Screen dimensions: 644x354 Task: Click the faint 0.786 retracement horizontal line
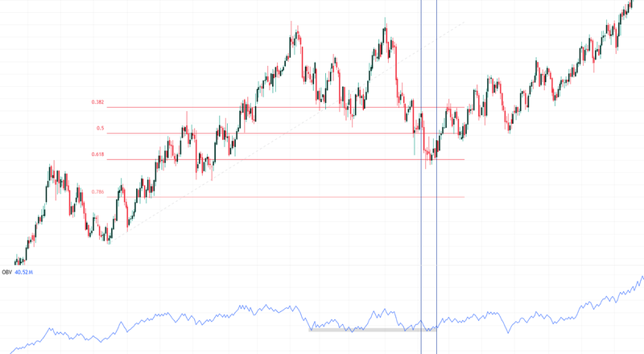286,197
